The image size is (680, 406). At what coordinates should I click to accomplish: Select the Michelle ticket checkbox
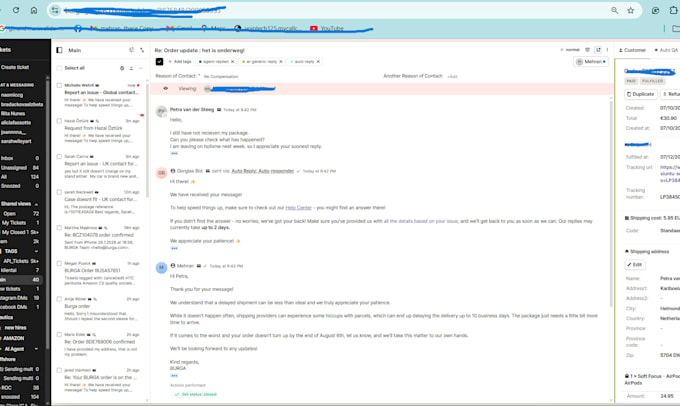coord(59,85)
